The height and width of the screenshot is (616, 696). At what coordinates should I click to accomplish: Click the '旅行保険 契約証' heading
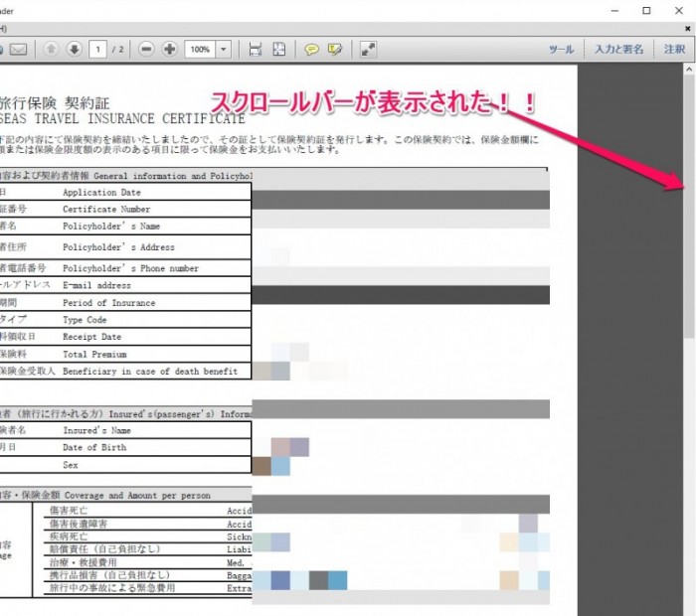click(55, 103)
